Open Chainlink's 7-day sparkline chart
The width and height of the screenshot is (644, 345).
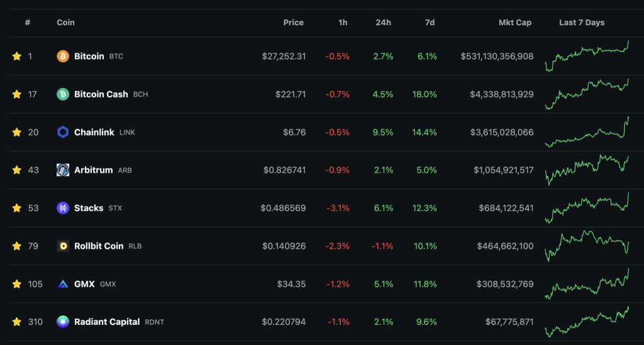click(587, 132)
